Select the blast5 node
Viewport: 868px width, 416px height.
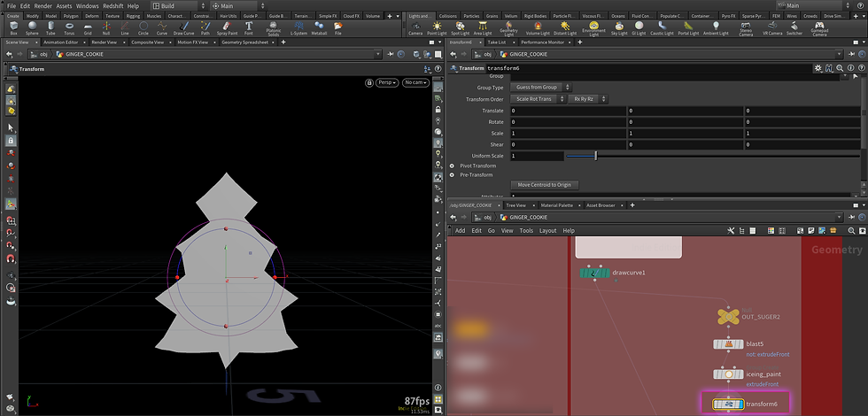coord(728,344)
